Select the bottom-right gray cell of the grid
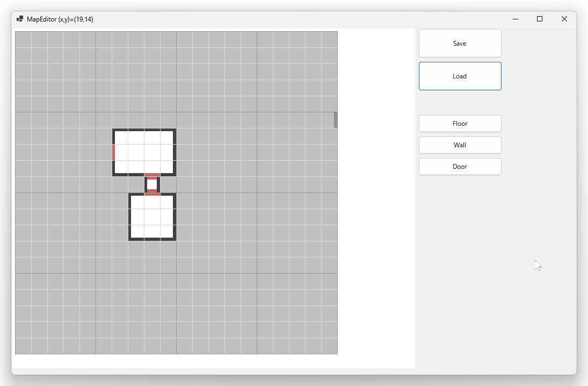This screenshot has height=386, width=588. (329, 346)
